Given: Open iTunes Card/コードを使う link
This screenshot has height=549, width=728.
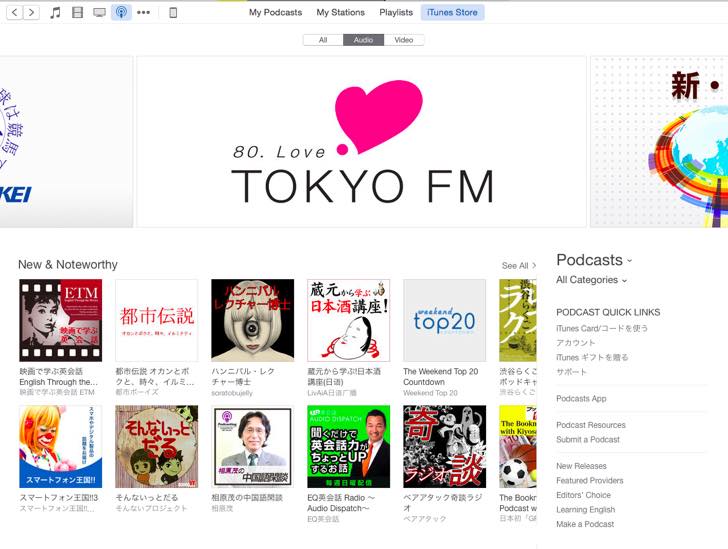Looking at the screenshot, I should tap(602, 328).
